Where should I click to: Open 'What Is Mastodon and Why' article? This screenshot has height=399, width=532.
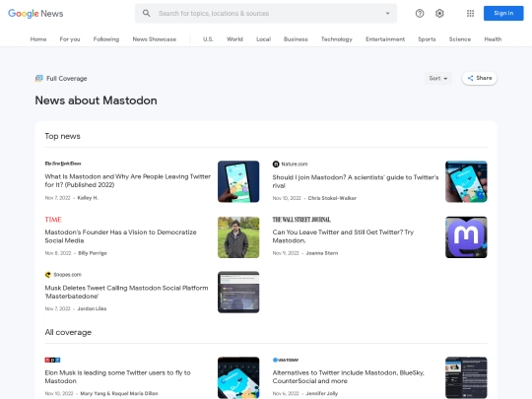[x=127, y=180]
